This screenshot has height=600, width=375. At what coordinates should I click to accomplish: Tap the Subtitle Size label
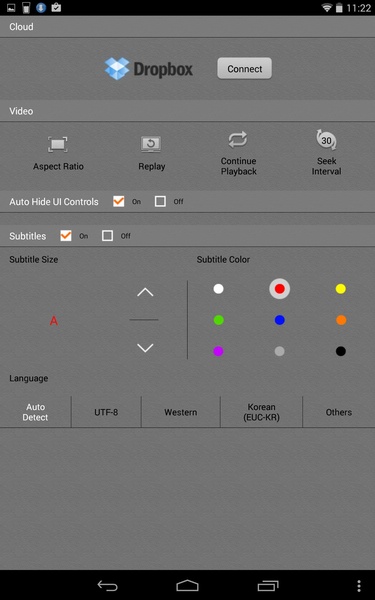[x=34, y=259]
